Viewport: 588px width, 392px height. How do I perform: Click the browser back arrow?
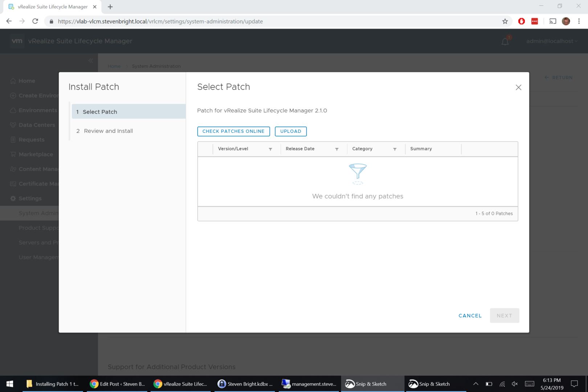point(9,21)
